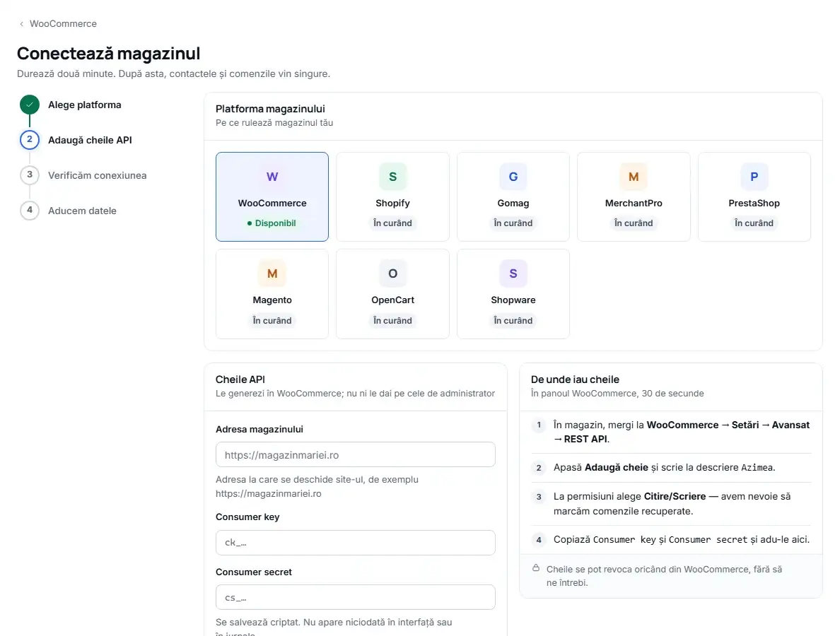Click the Magento M logo icon
Image resolution: width=840 pixels, height=636 pixels.
272,273
